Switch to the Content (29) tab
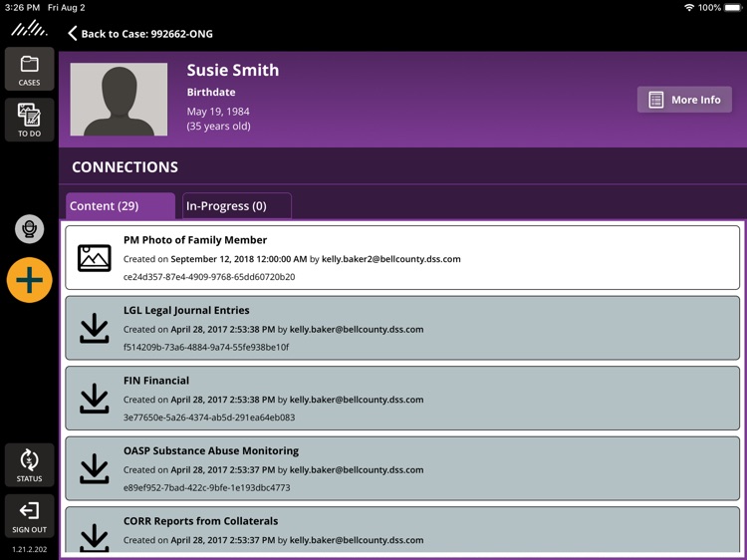747x560 pixels. tap(121, 206)
